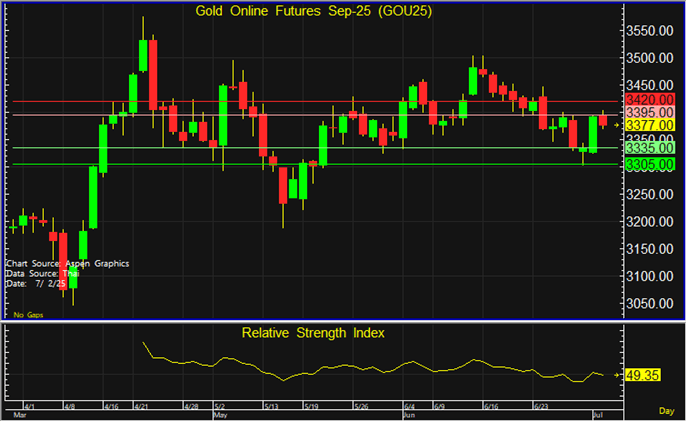Click the red 3420.00 price label
Viewport: 687px width, 422px height.
click(x=649, y=100)
